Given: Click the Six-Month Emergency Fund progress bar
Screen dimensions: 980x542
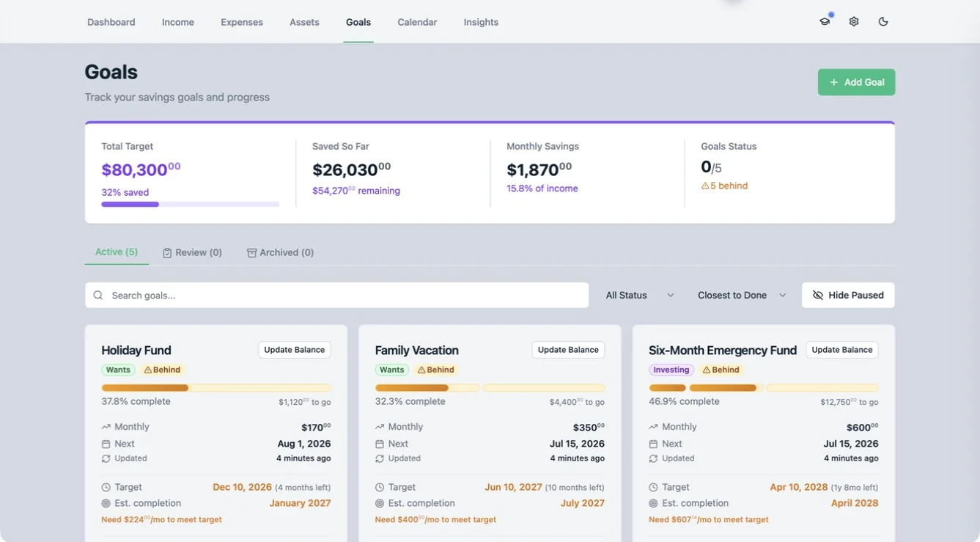Looking at the screenshot, I should click(764, 388).
